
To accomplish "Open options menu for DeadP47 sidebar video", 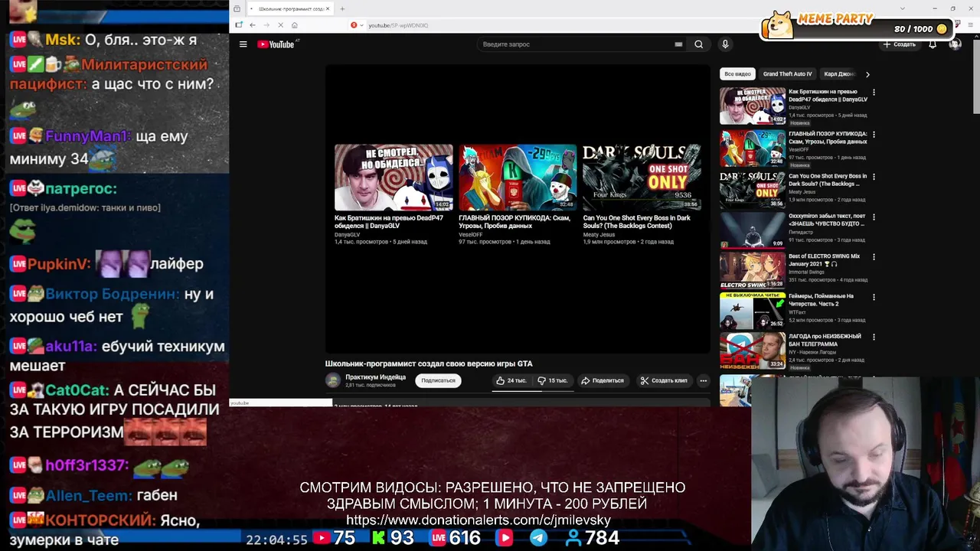I will 874,93.
